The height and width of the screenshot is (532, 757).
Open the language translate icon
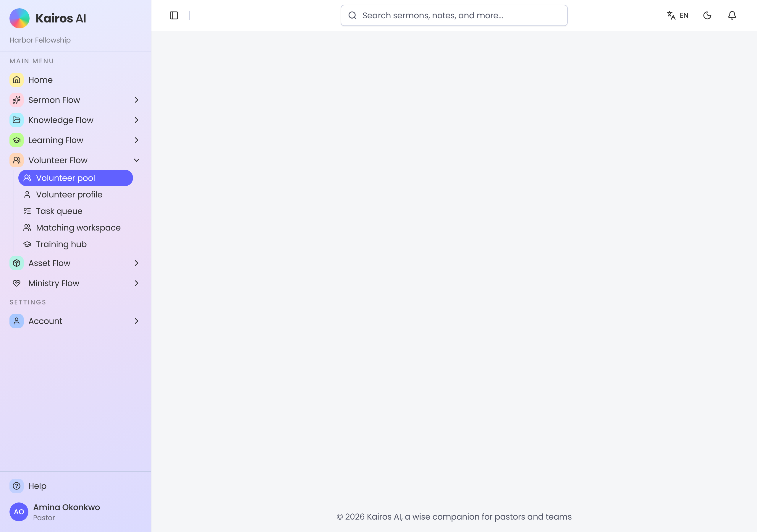(671, 15)
